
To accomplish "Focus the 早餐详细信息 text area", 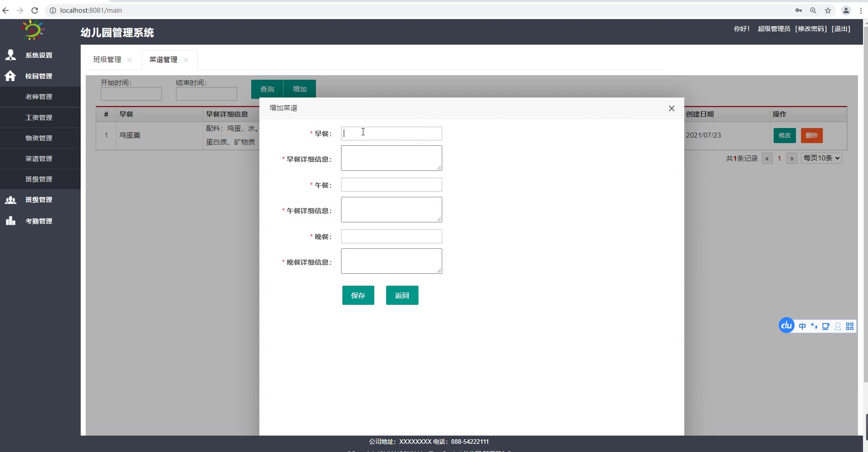I will [392, 158].
